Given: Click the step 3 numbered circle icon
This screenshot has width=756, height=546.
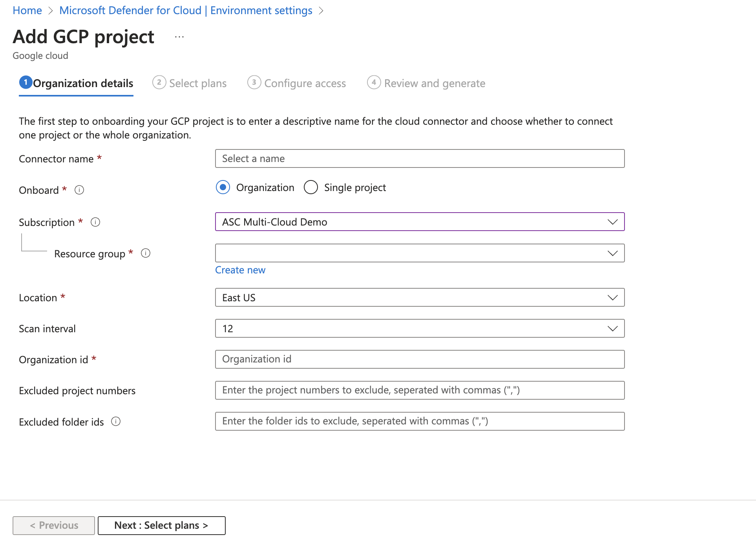Looking at the screenshot, I should [x=254, y=83].
